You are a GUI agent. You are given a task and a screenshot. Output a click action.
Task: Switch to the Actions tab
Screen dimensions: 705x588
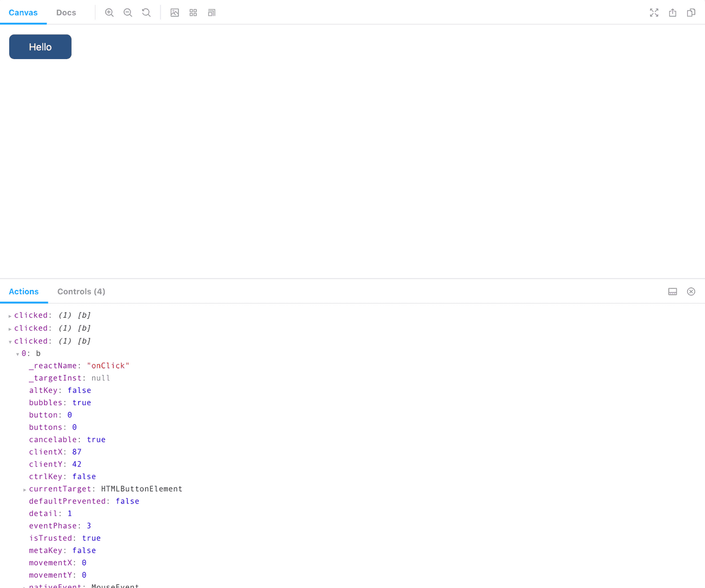click(x=24, y=291)
